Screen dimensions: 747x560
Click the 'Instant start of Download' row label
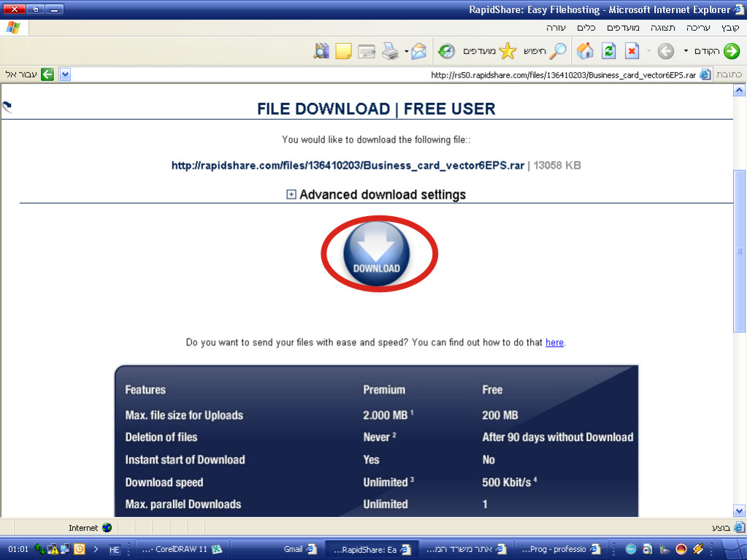[185, 460]
